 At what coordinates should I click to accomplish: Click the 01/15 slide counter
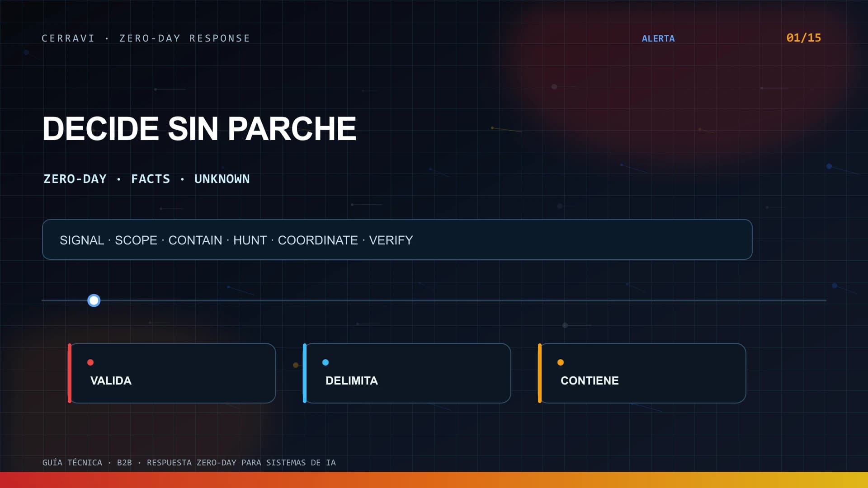[804, 38]
